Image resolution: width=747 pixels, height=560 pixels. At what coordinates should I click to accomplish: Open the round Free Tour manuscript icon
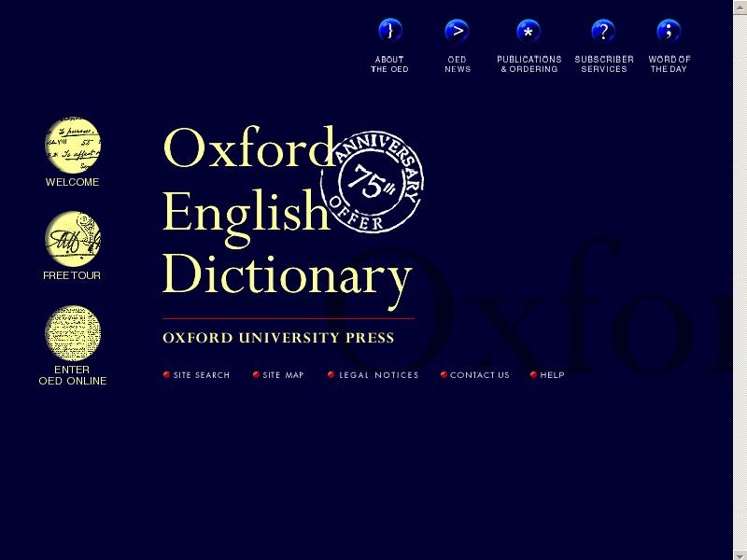[x=73, y=239]
